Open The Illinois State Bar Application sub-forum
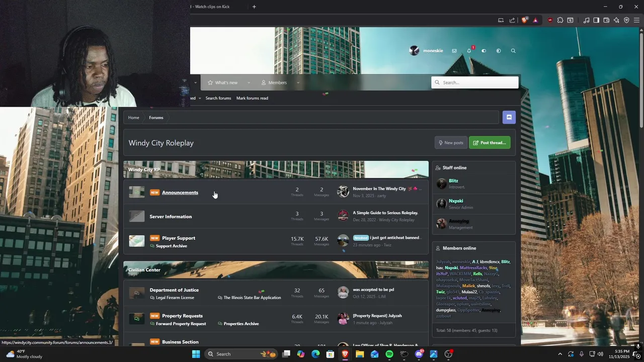Image resolution: width=644 pixels, height=362 pixels. (x=252, y=298)
